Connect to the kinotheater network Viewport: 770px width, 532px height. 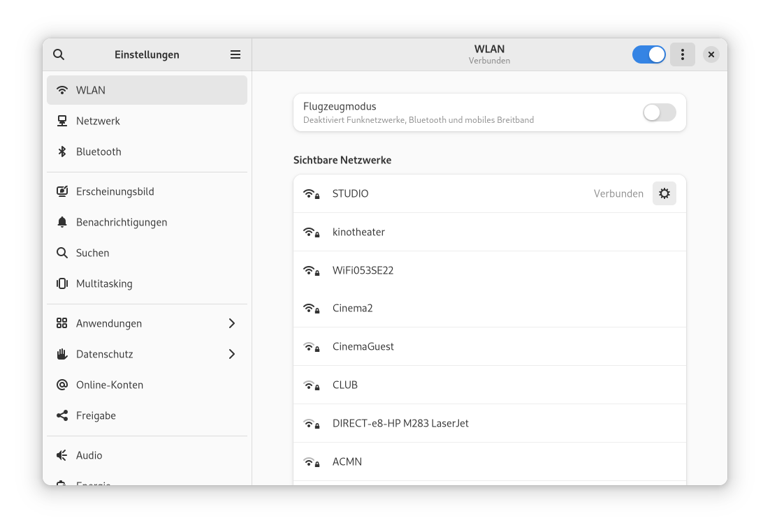[x=358, y=232]
